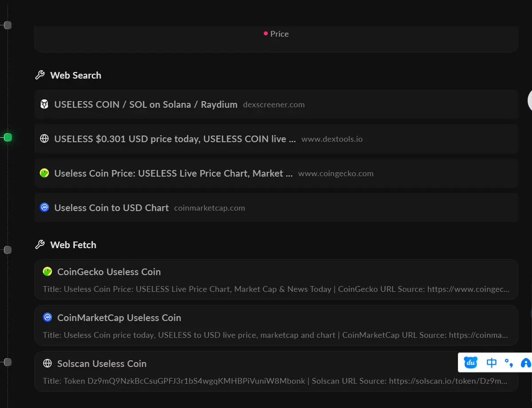Image resolution: width=532 pixels, height=408 pixels.
Task: Click the www.coingecko.com domain text
Action: click(x=336, y=174)
